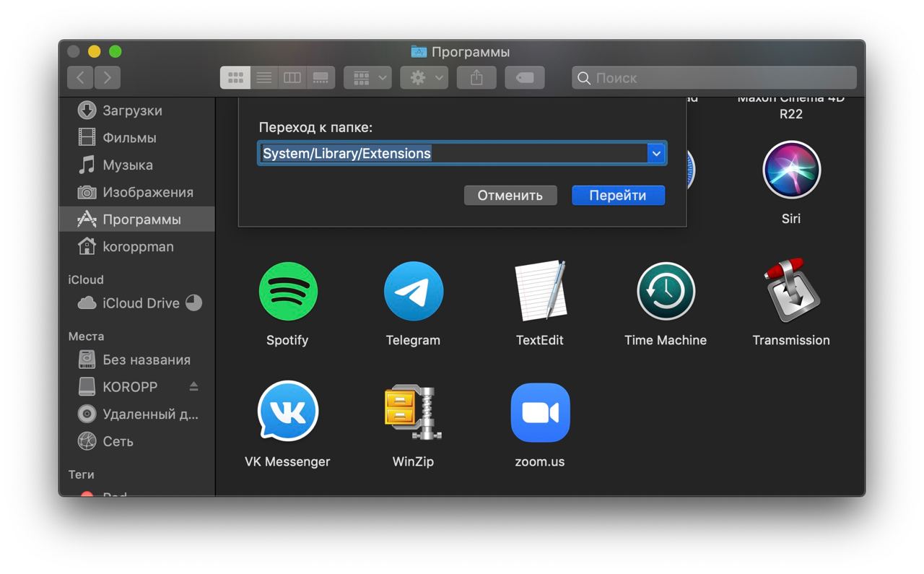Switch to column view mode
The width and height of the screenshot is (924, 574).
(x=292, y=78)
